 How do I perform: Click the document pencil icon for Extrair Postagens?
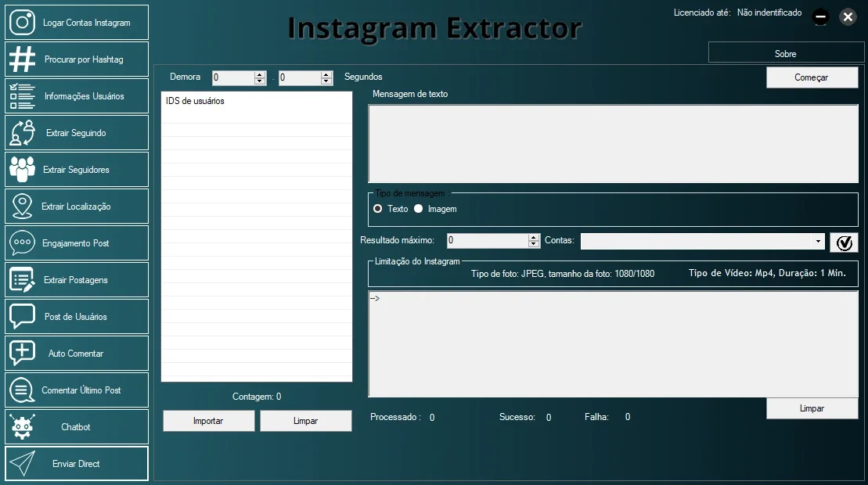point(22,280)
